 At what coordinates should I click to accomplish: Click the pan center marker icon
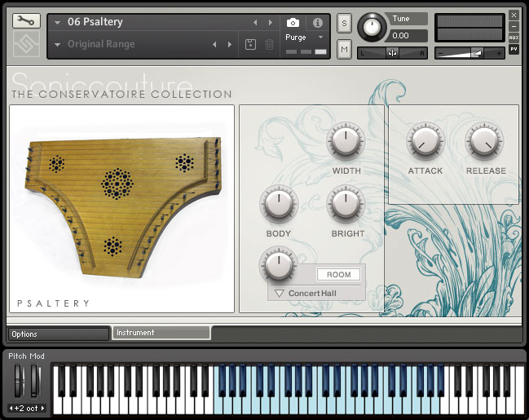coord(392,53)
